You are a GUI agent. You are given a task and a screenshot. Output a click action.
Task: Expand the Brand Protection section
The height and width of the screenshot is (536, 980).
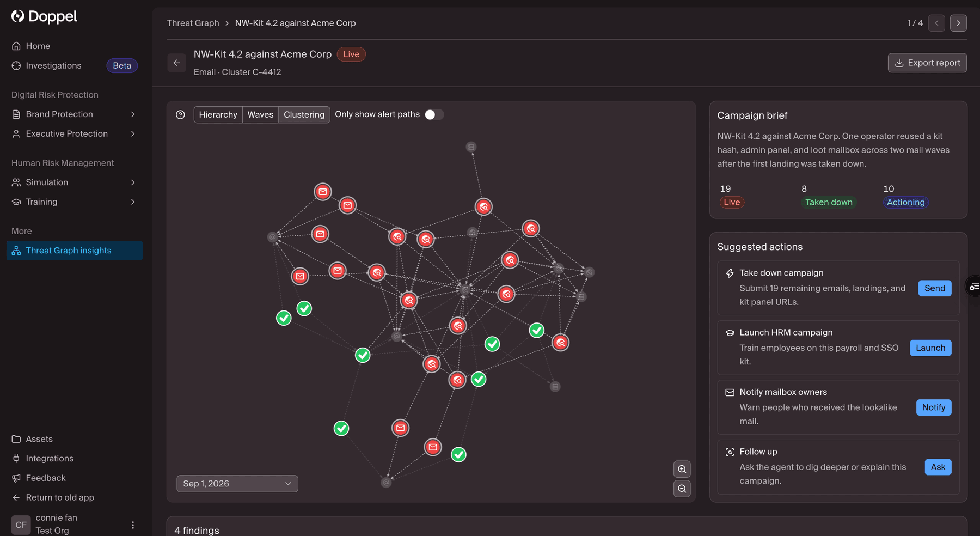[x=74, y=114]
